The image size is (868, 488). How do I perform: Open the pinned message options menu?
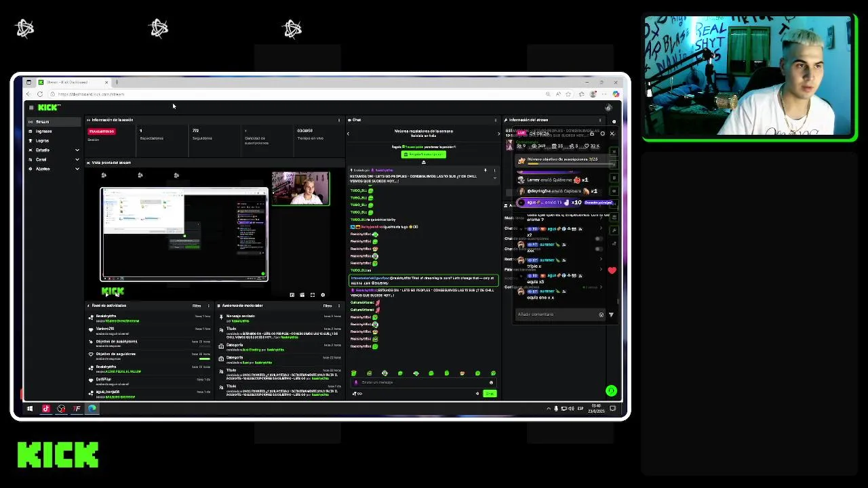coord(494,170)
